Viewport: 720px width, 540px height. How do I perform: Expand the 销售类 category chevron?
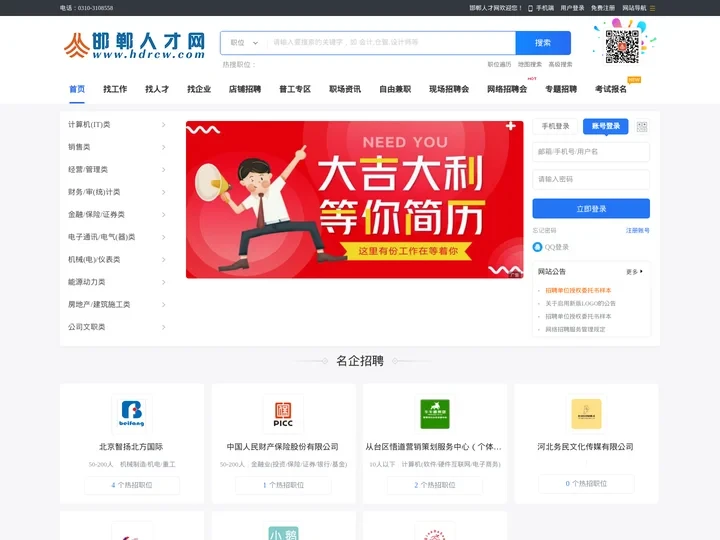163,147
